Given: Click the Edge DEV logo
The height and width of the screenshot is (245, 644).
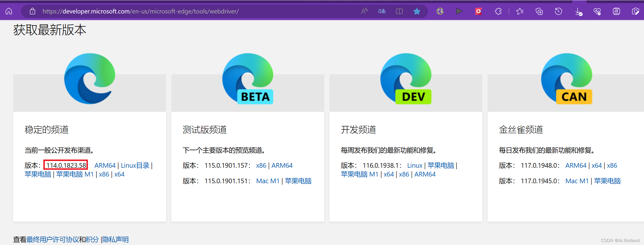Looking at the screenshot, I should click(x=406, y=78).
